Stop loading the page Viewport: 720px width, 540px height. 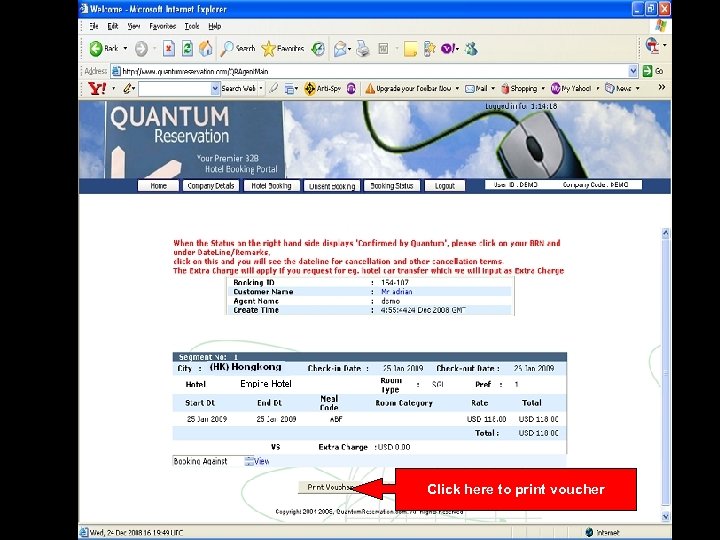(169, 48)
